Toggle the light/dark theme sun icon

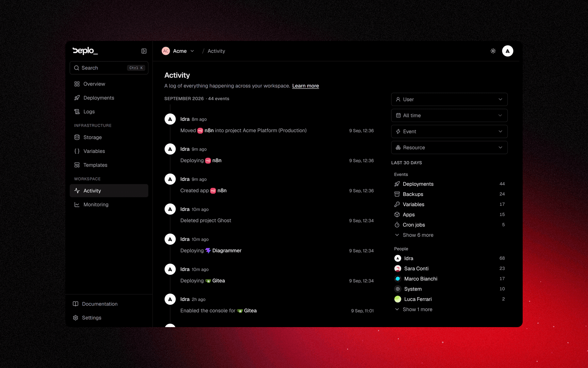(x=493, y=51)
